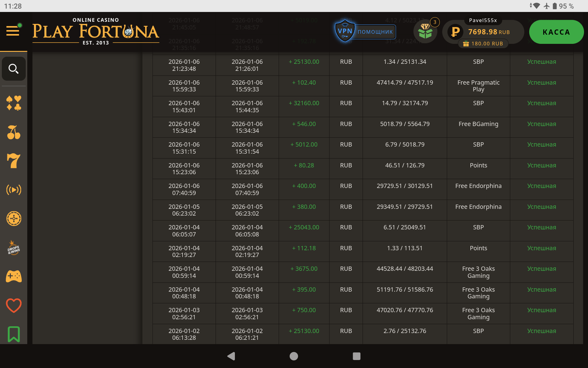Open the green bookmark icon
The height and width of the screenshot is (368, 588).
click(x=13, y=334)
